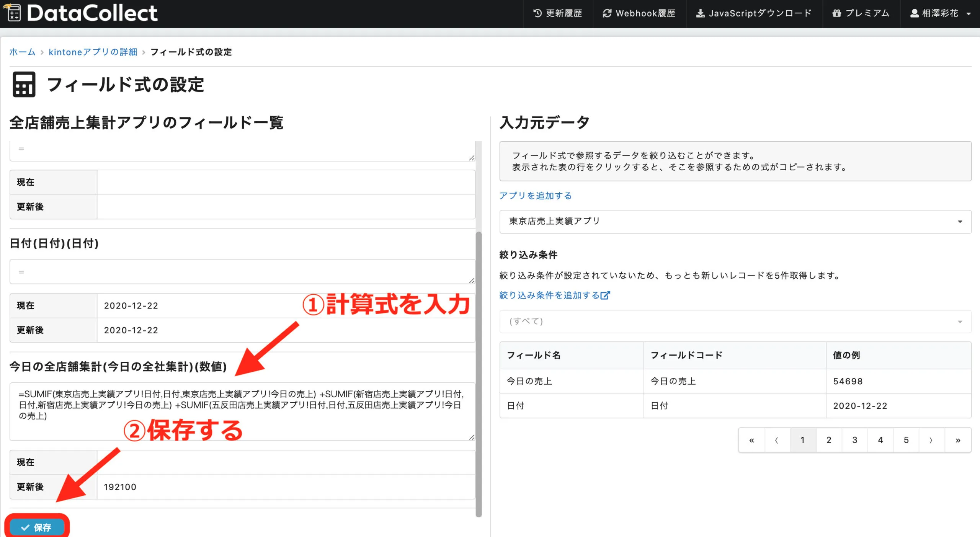The image size is (980, 537).
Task: Jump to last page with » button
Action: [957, 440]
